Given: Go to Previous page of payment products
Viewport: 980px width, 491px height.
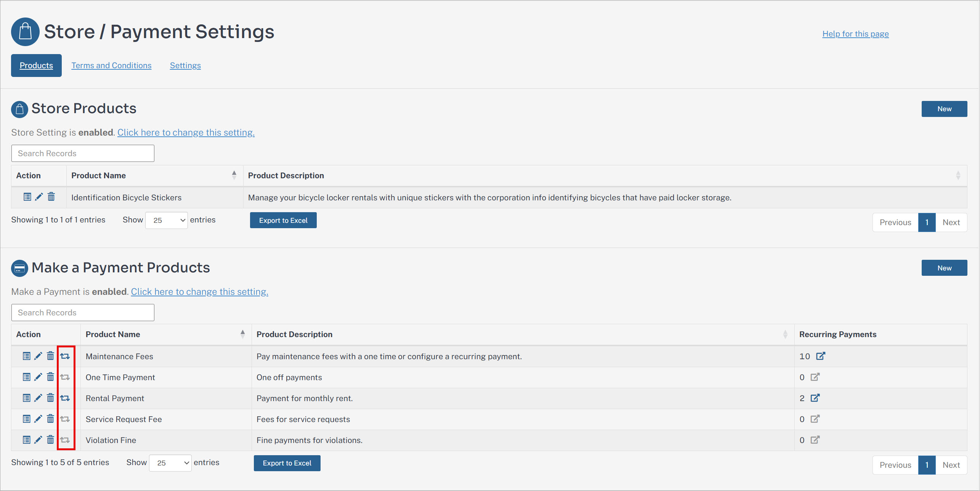Looking at the screenshot, I should [x=895, y=465].
